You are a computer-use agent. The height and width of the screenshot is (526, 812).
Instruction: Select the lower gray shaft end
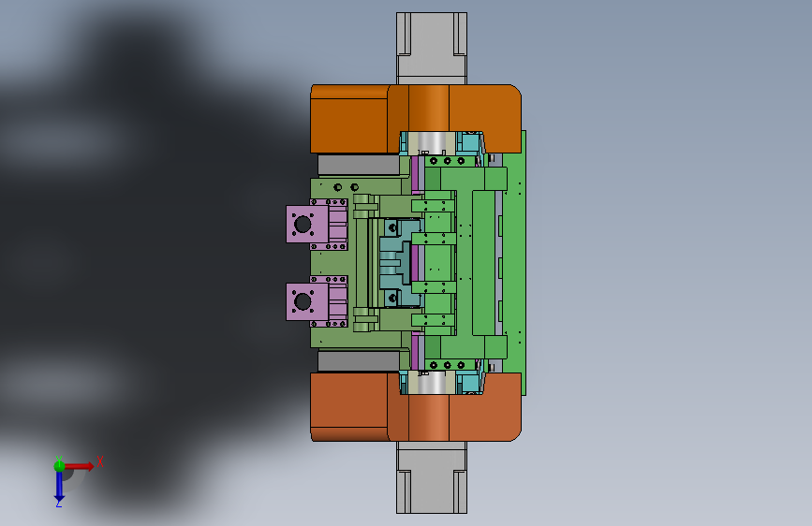(x=432, y=477)
